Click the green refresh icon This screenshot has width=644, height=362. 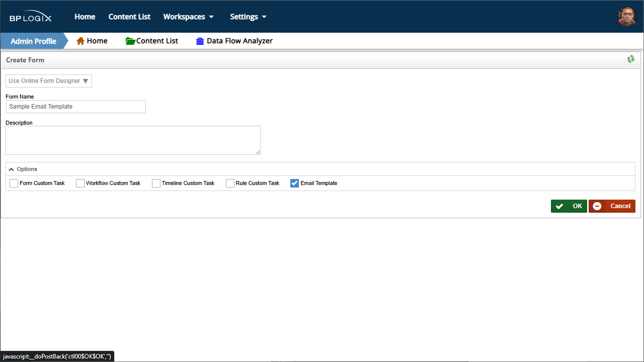pyautogui.click(x=631, y=59)
